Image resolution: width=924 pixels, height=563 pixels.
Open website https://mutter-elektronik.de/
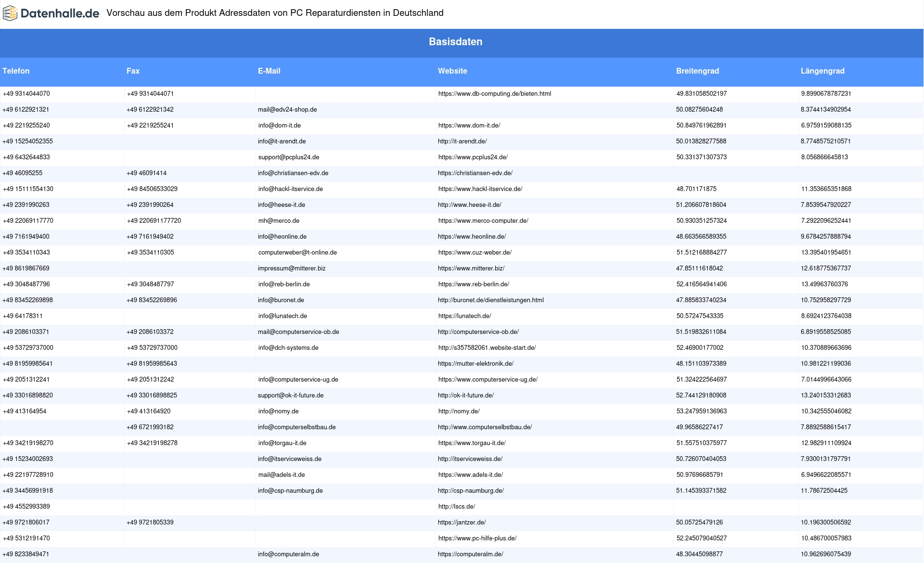(476, 364)
